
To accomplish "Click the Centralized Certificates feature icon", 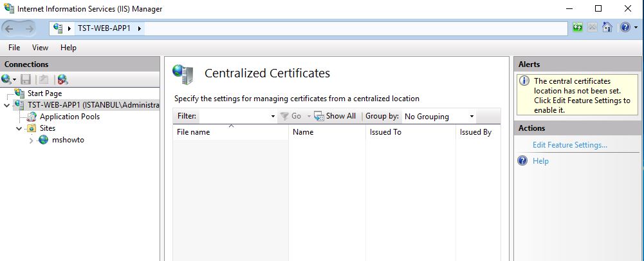I will click(183, 74).
